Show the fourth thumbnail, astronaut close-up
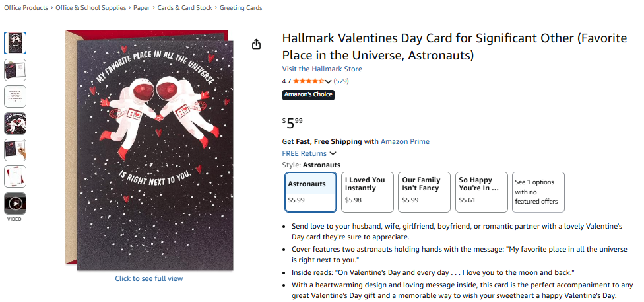The width and height of the screenshot is (644, 302). [x=15, y=123]
